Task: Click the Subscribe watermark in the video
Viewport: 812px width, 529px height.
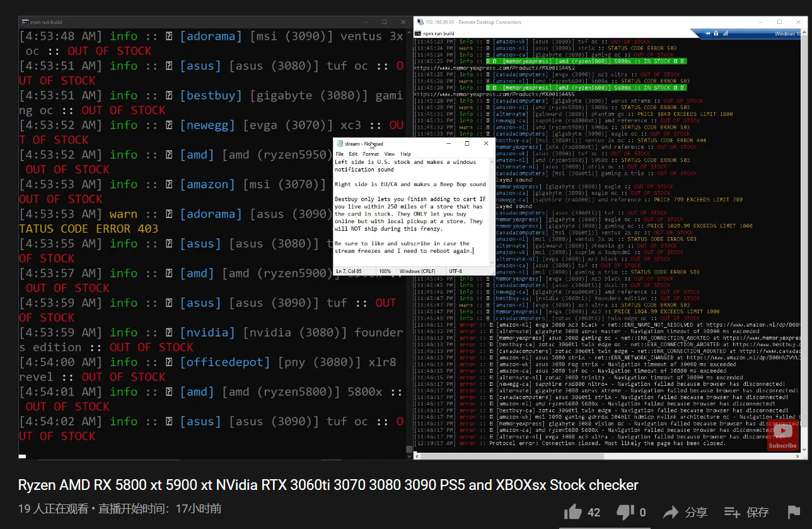Action: (782, 436)
